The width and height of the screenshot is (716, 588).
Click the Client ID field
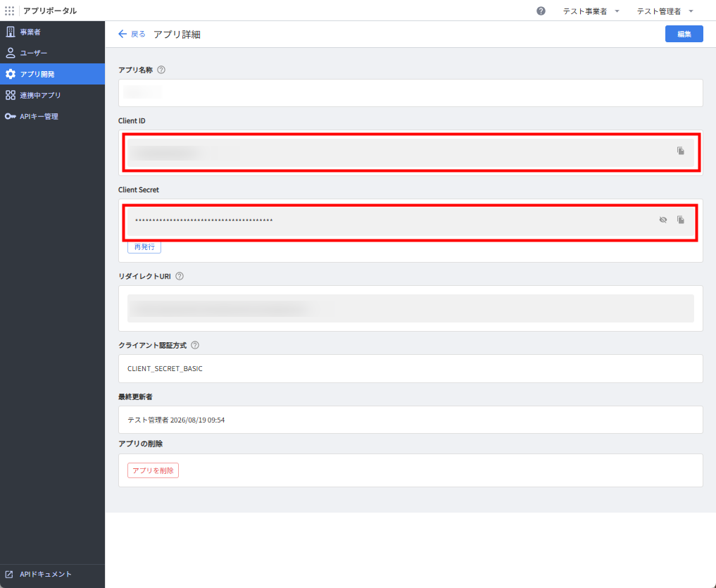(410, 153)
